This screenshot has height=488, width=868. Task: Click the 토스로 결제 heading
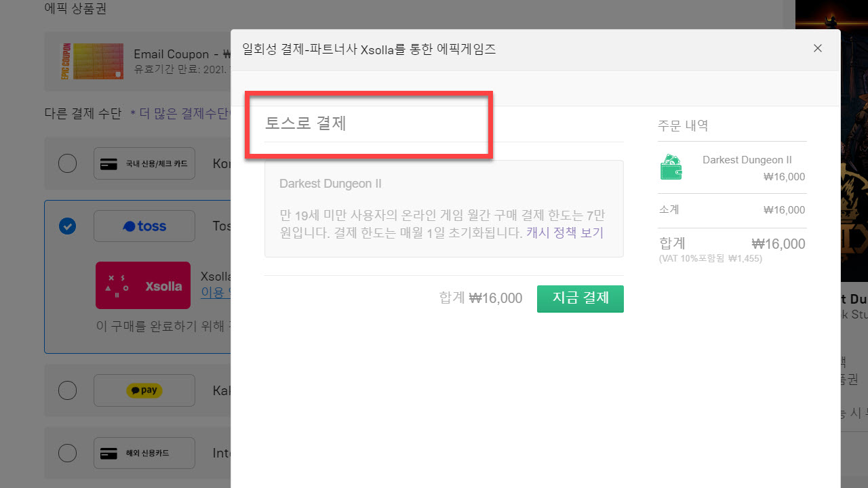pyautogui.click(x=306, y=123)
